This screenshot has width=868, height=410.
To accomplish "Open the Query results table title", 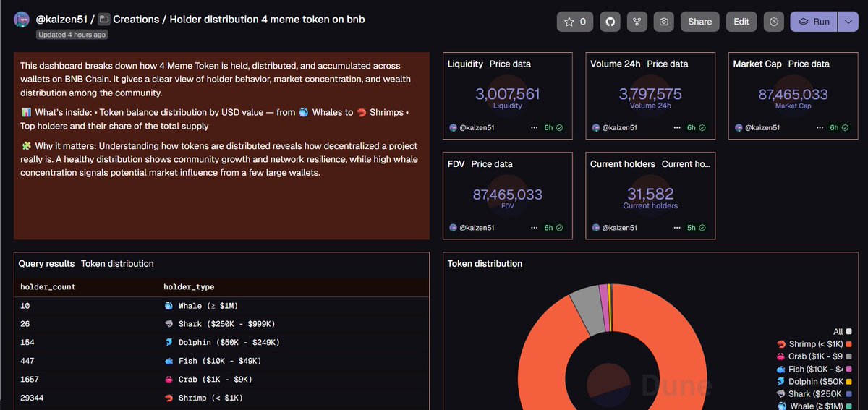I will click(46, 264).
